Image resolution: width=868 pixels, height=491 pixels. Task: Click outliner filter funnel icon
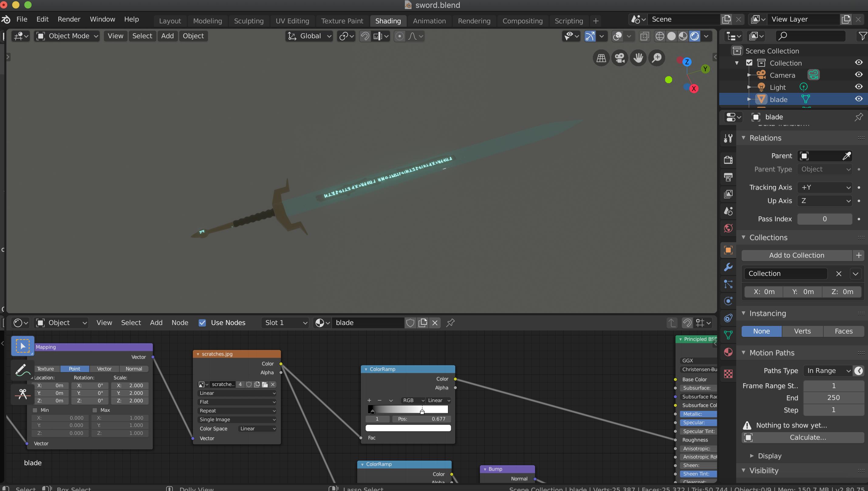point(862,36)
